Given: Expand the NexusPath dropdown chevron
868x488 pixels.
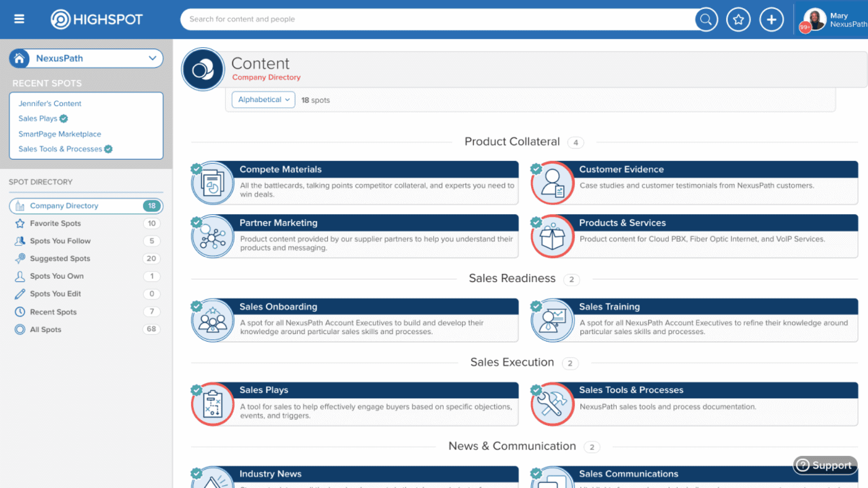Looking at the screenshot, I should 152,58.
